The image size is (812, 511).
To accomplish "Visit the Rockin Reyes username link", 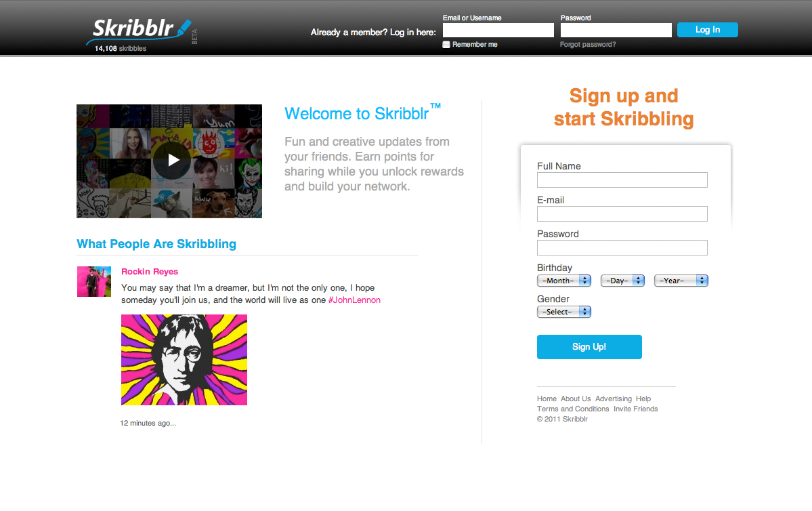I will 150,272.
